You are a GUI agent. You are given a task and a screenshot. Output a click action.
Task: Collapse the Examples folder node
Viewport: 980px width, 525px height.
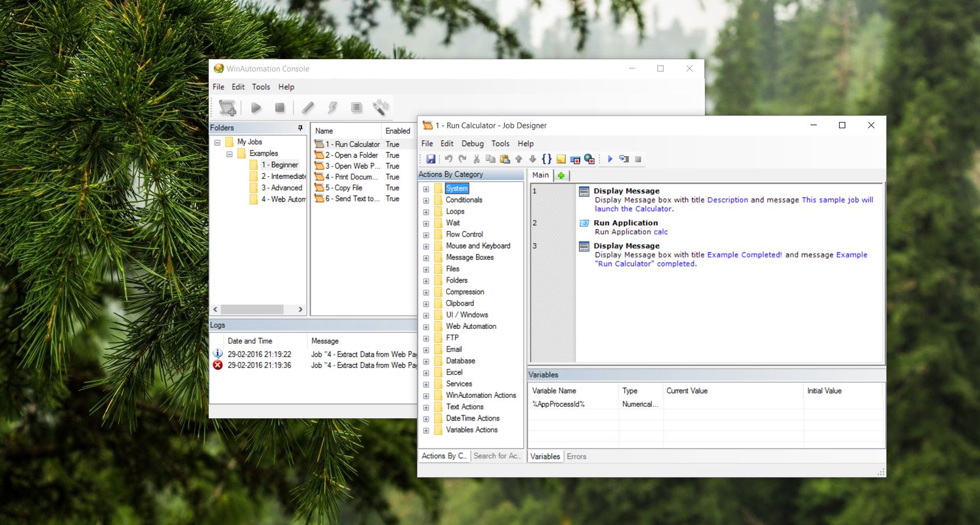click(229, 154)
